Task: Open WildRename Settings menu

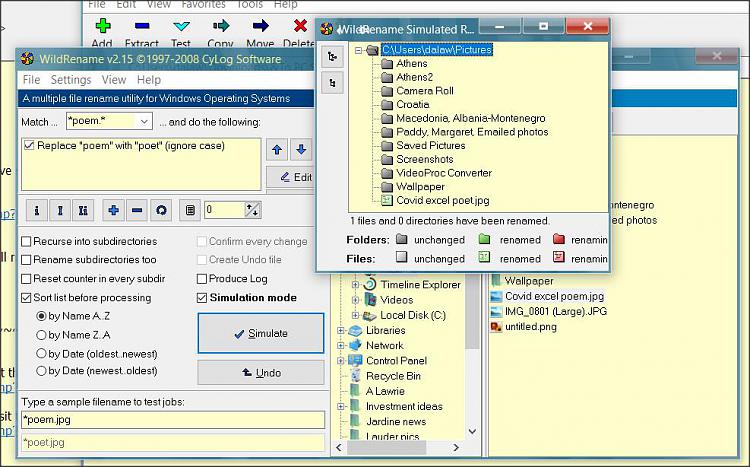Action: click(71, 80)
